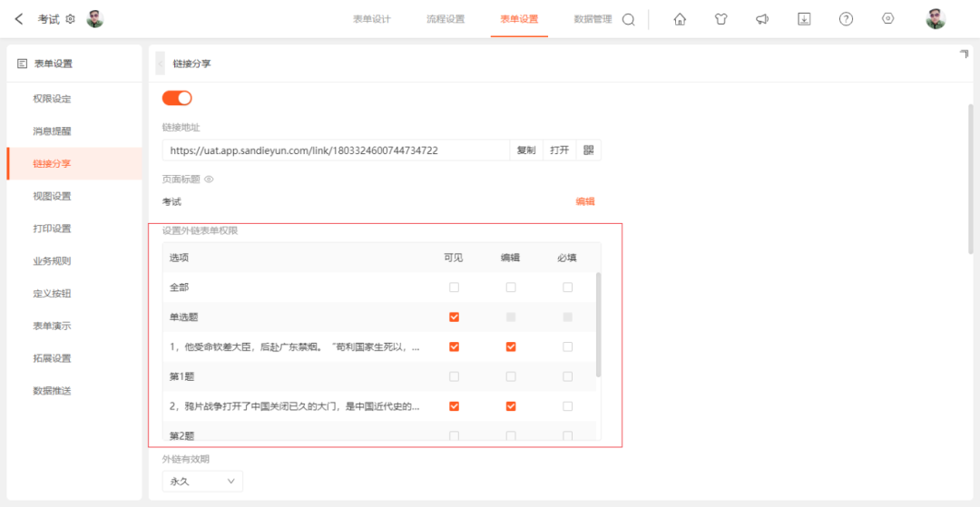Click the 必填 column header

coord(567,258)
